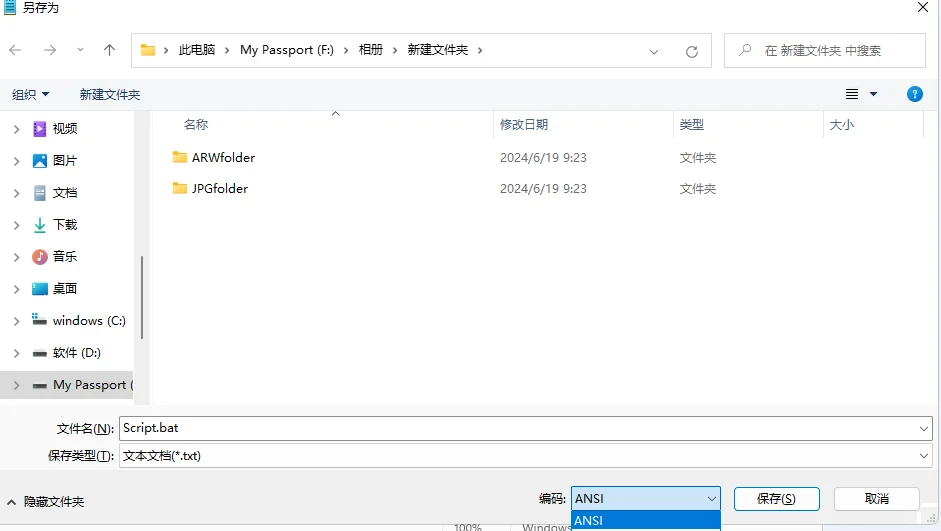This screenshot has height=531, width=941.
Task: Click the folder icon in address bar
Action: tap(148, 50)
